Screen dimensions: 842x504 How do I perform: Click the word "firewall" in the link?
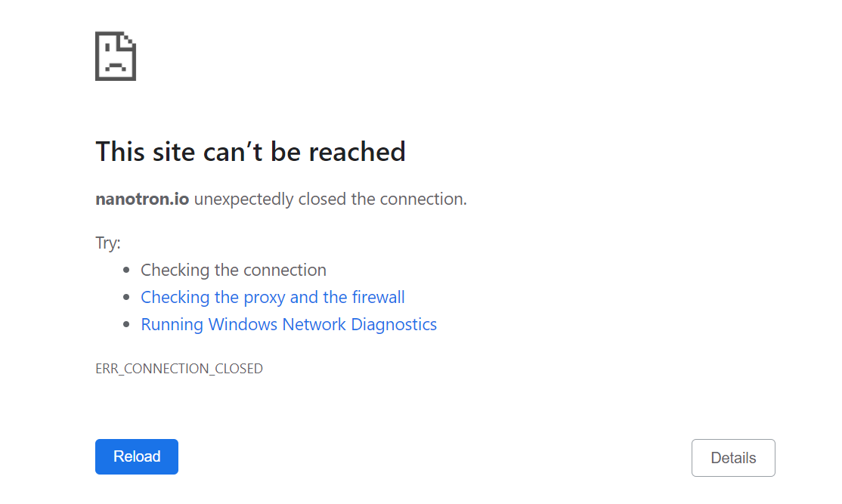tap(378, 297)
